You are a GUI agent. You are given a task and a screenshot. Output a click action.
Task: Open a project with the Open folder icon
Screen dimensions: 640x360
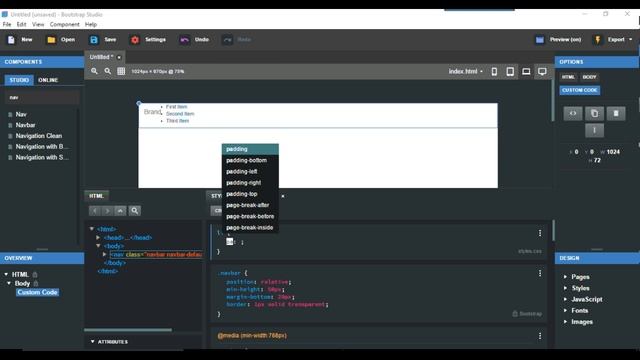51,40
